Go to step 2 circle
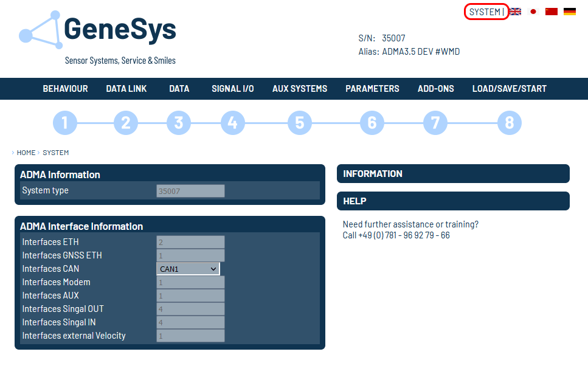This screenshot has width=588, height=391. click(126, 123)
